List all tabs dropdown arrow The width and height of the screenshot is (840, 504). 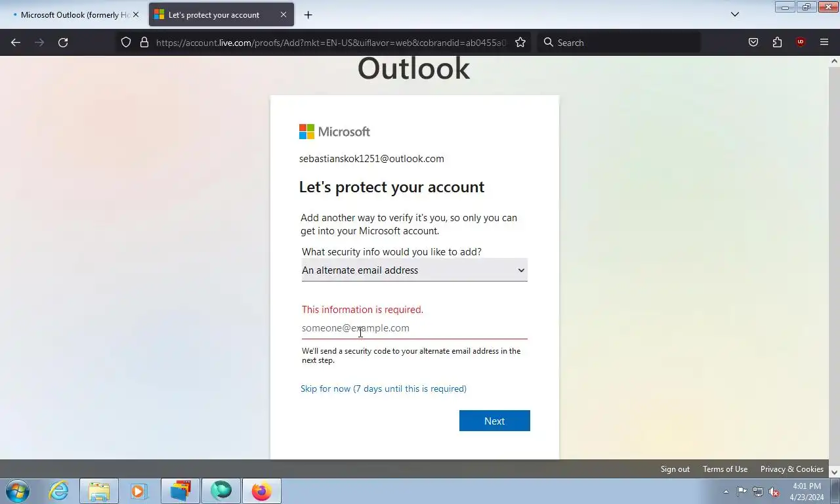point(735,14)
